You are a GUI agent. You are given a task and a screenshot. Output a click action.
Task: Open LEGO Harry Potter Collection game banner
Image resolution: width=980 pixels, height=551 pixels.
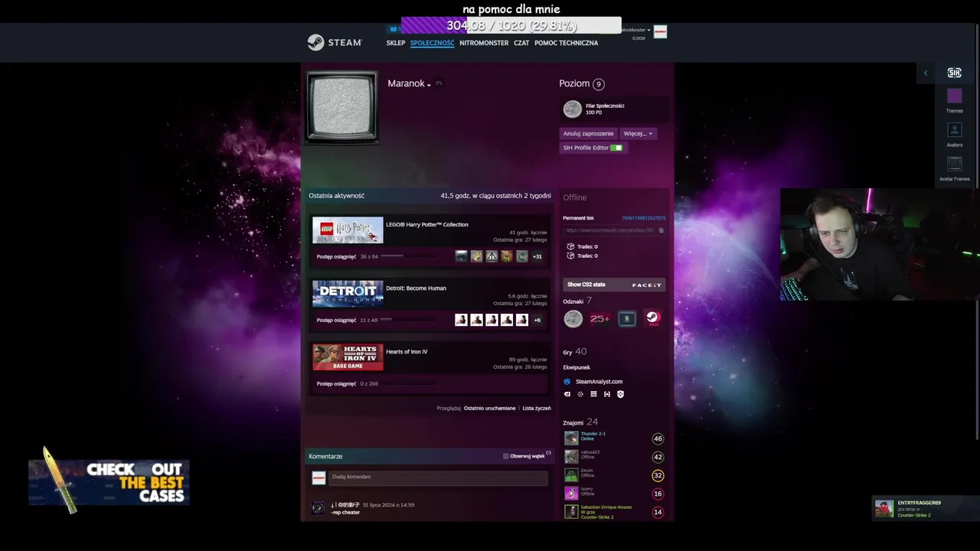coord(348,230)
